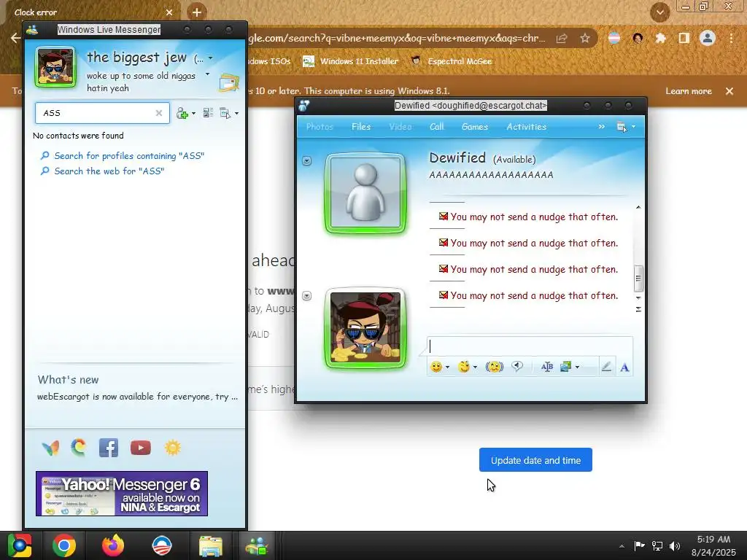Open a new Chrome tab
The height and width of the screenshot is (560, 747).
[197, 12]
